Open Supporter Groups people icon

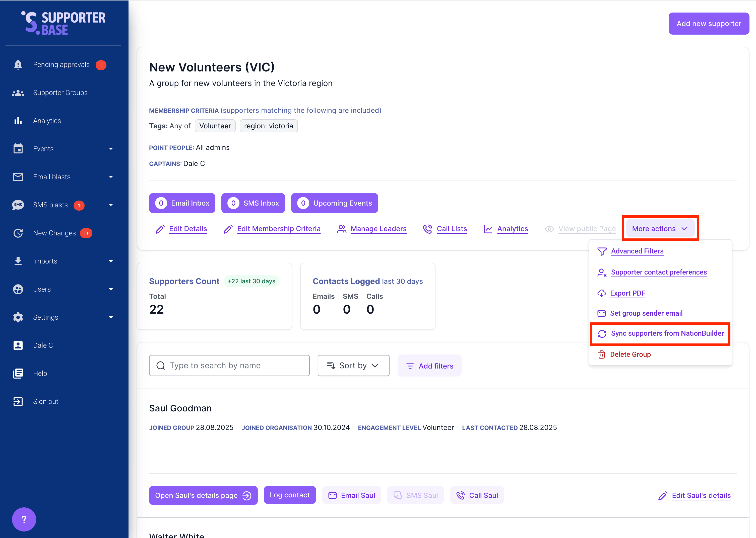18,93
